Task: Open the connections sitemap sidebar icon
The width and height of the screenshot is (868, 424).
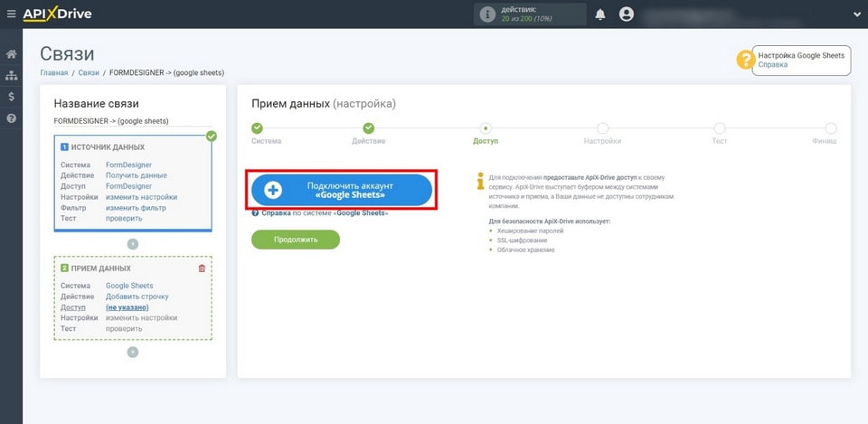Action: (11, 76)
